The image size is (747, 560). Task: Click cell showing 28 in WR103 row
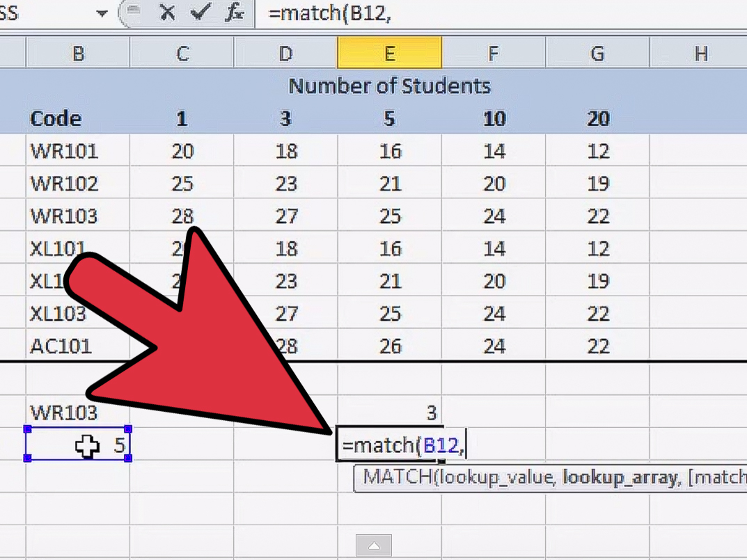(182, 216)
